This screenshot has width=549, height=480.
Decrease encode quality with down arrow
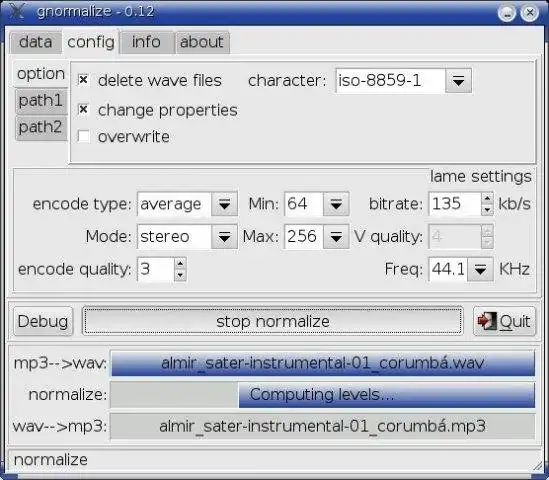[x=180, y=275]
